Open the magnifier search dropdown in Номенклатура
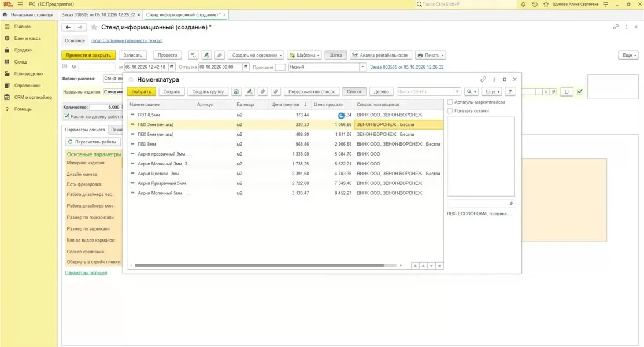 (471, 91)
